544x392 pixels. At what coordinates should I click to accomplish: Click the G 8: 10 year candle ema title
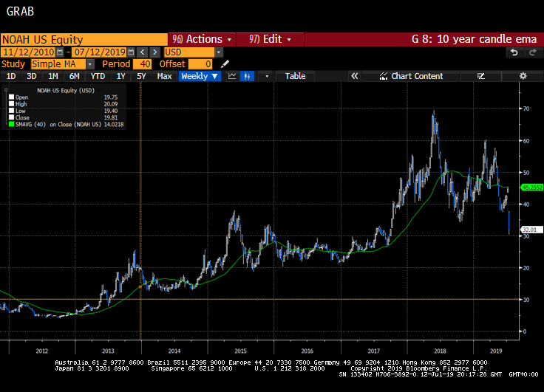[474, 39]
